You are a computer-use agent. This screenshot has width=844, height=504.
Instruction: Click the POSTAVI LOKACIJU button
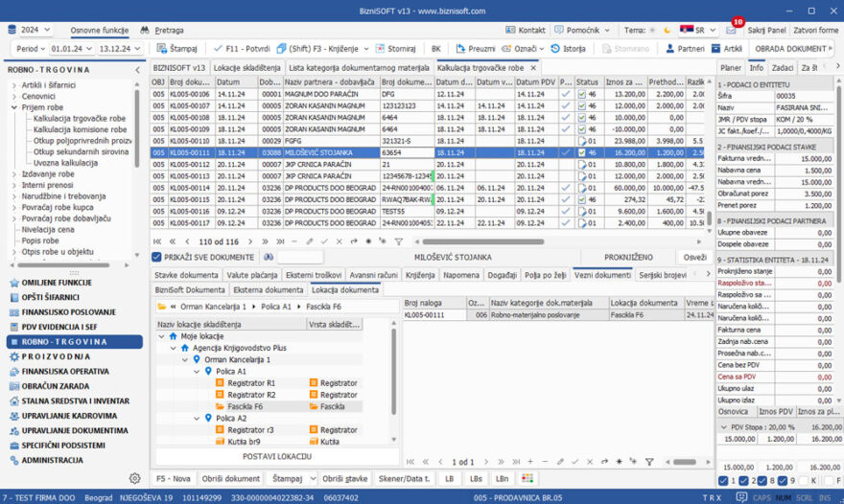click(276, 456)
